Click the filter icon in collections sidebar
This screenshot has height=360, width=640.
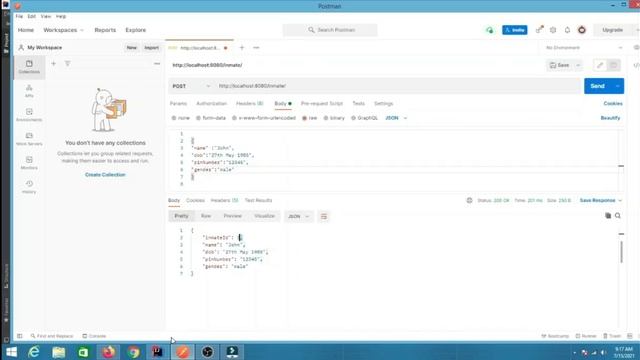point(67,64)
